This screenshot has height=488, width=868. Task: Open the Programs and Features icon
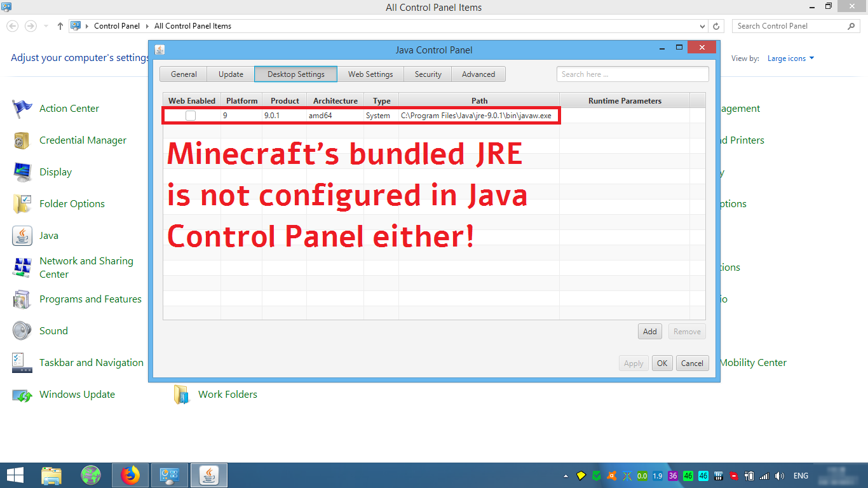point(22,299)
